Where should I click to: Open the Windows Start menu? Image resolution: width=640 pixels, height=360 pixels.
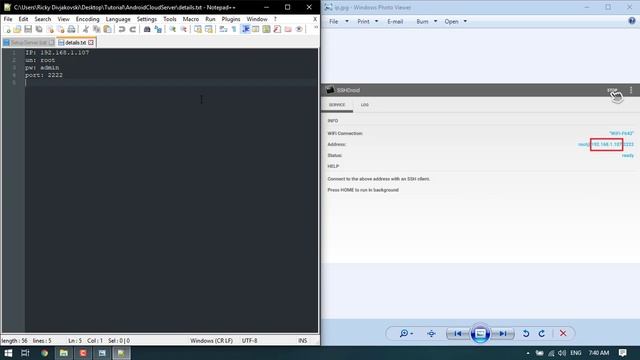pos(8,353)
